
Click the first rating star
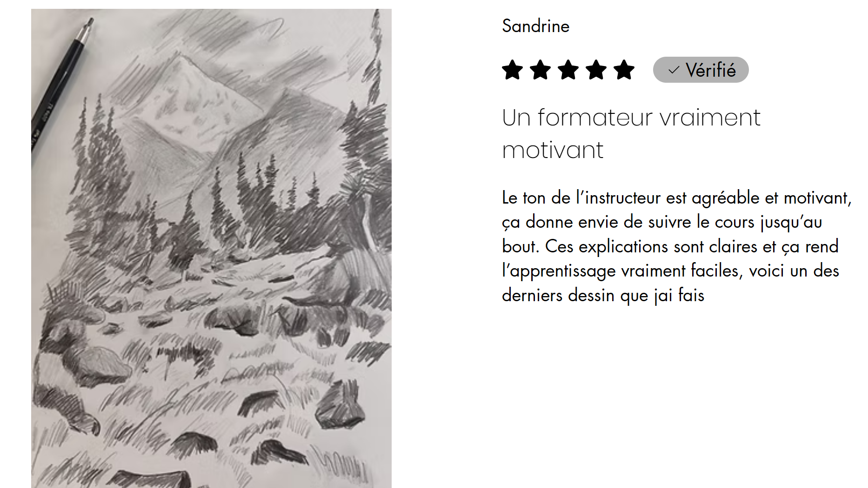point(512,70)
